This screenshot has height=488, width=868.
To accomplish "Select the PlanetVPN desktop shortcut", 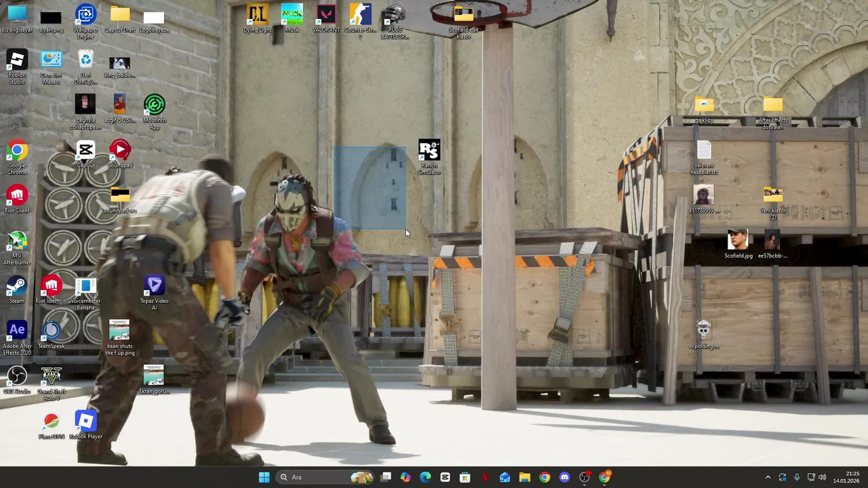I will pyautogui.click(x=51, y=426).
